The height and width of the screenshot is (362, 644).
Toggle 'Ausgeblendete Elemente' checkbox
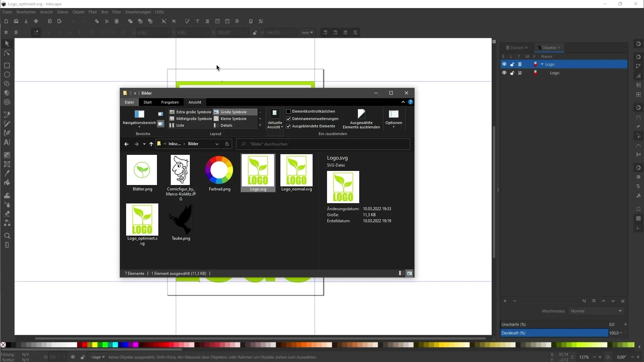(288, 126)
